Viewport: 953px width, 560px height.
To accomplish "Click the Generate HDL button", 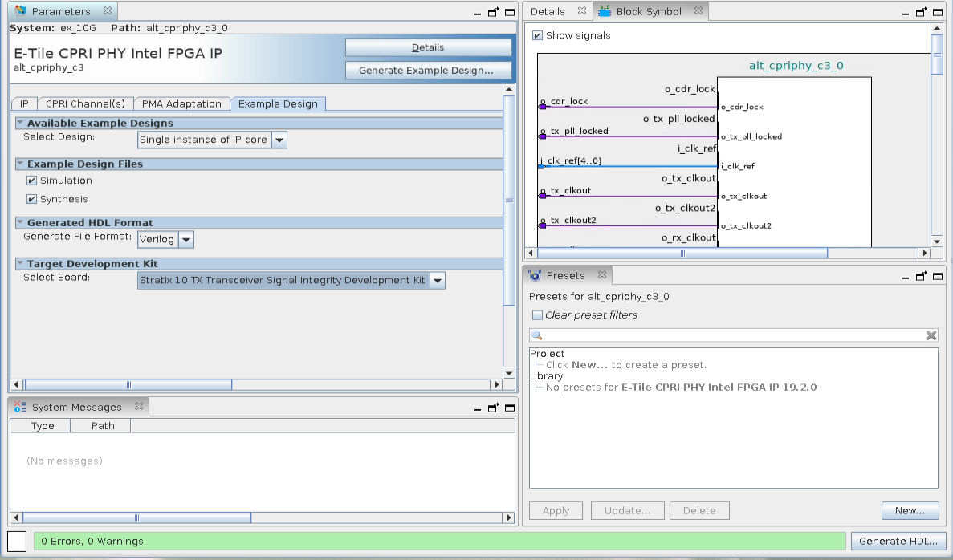I will point(898,542).
